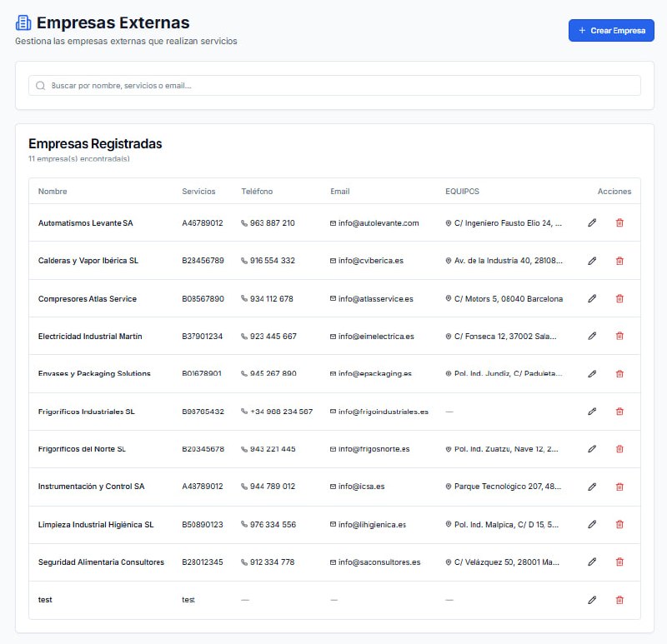The width and height of the screenshot is (667, 644).
Task: Click the Acciones column header
Action: tap(614, 192)
